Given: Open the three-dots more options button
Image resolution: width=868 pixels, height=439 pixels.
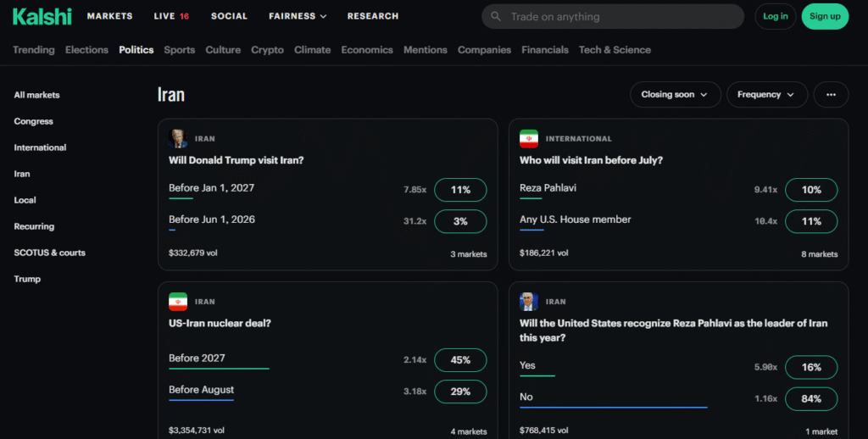Looking at the screenshot, I should (831, 95).
